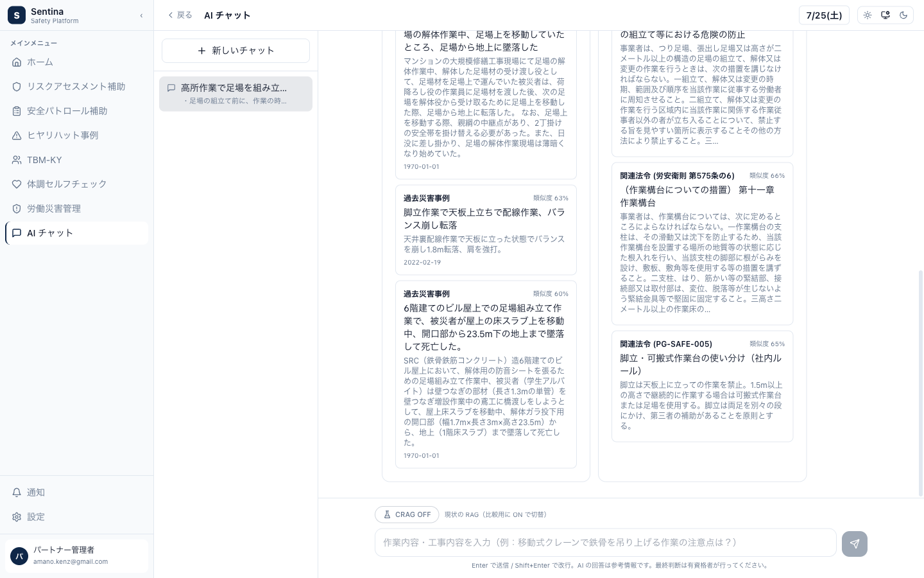
Task: Click the メインメニュー section label
Action: [x=33, y=43]
